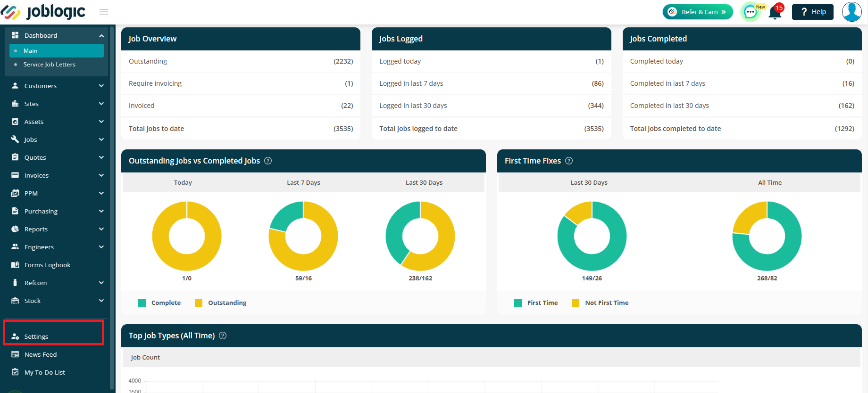This screenshot has width=868, height=393.
Task: Click the Joblogic logo
Action: pos(43,12)
